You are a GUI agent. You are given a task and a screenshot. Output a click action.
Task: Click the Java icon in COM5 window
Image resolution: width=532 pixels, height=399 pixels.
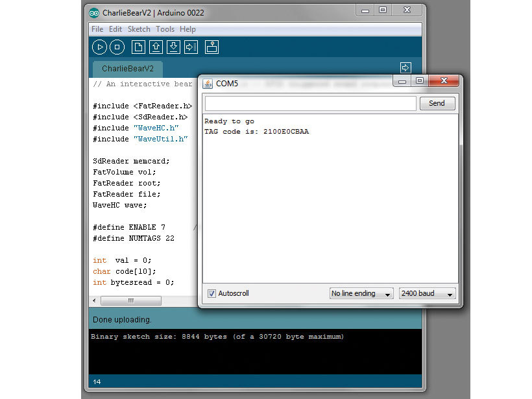click(208, 84)
